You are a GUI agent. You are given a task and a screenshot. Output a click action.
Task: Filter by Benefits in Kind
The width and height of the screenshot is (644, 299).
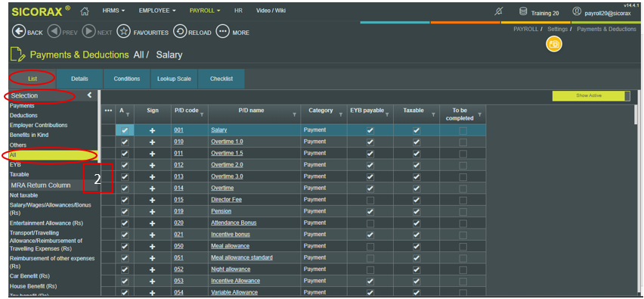pyautogui.click(x=29, y=135)
